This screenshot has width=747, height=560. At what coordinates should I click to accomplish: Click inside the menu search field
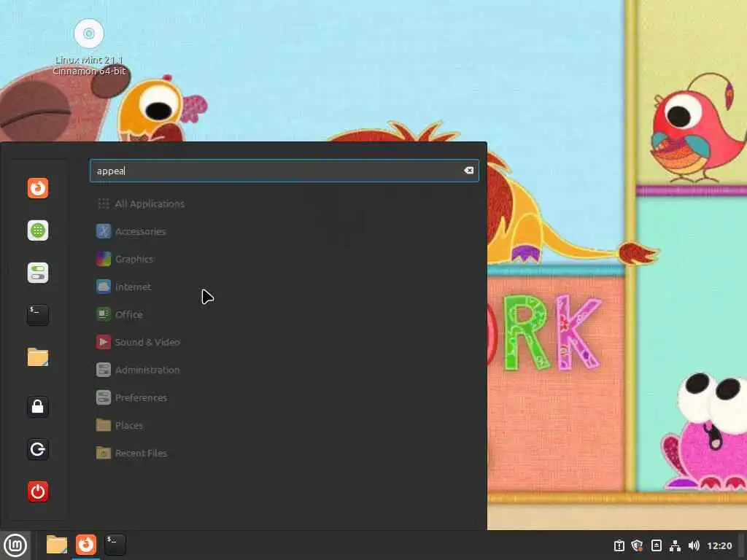(284, 171)
